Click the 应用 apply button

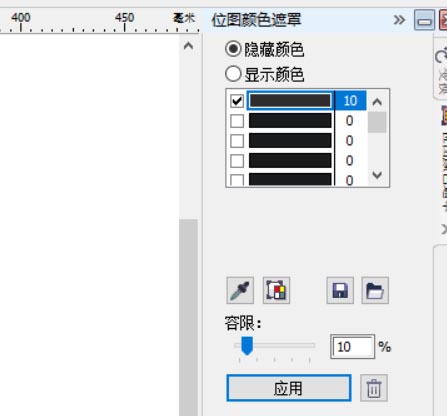click(x=289, y=388)
